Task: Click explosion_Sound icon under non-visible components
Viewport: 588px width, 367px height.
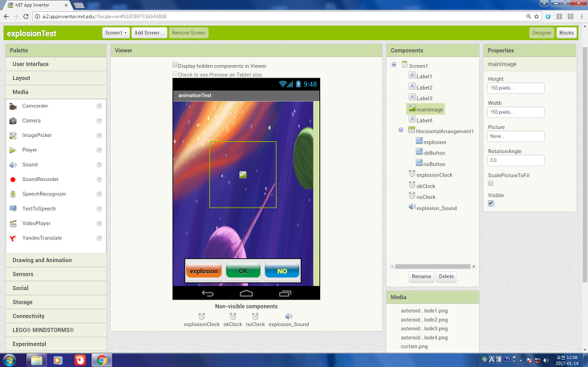Action: click(288, 317)
